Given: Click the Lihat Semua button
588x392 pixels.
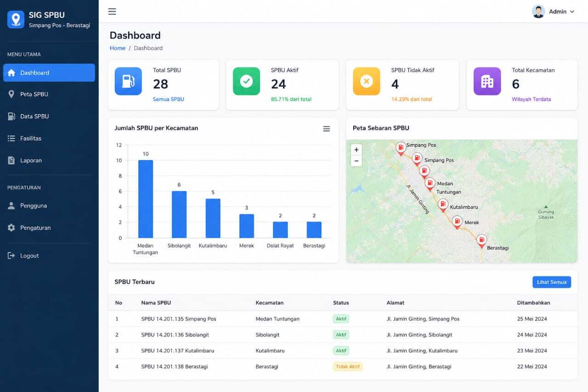Looking at the screenshot, I should point(551,282).
